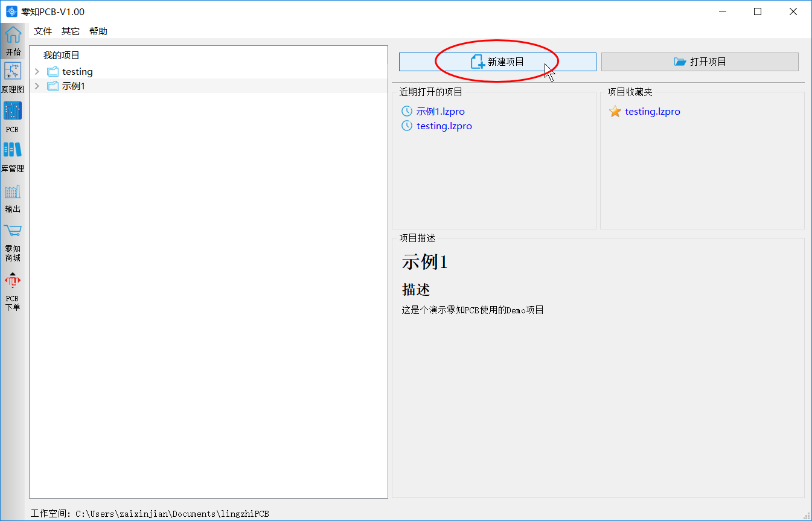Minimize the 零知PCB window
The width and height of the screenshot is (812, 521).
pos(722,11)
